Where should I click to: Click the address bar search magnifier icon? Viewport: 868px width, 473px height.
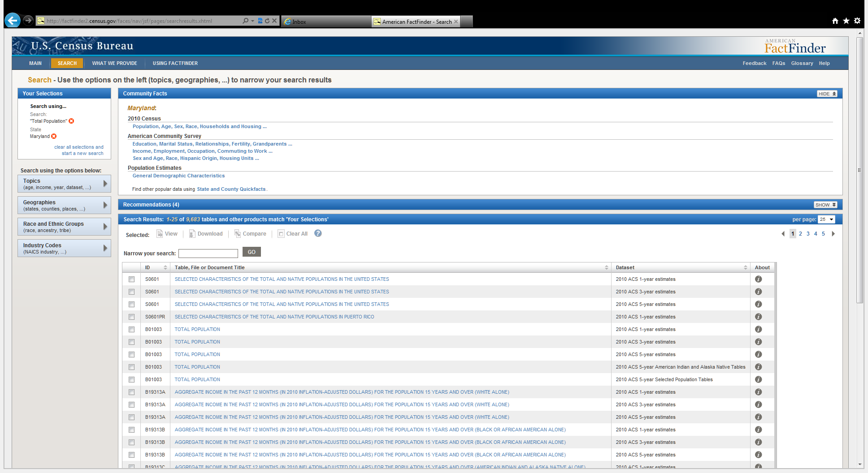pyautogui.click(x=245, y=21)
